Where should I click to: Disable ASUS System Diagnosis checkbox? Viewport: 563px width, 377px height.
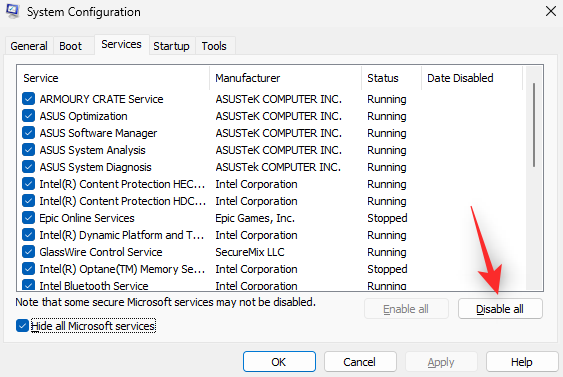click(x=28, y=167)
